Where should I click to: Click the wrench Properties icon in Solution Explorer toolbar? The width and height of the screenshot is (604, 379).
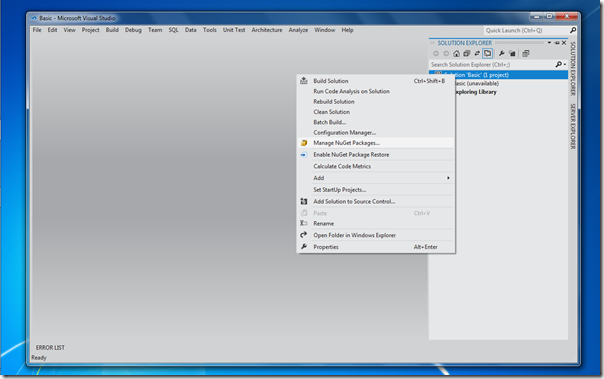pyautogui.click(x=502, y=54)
